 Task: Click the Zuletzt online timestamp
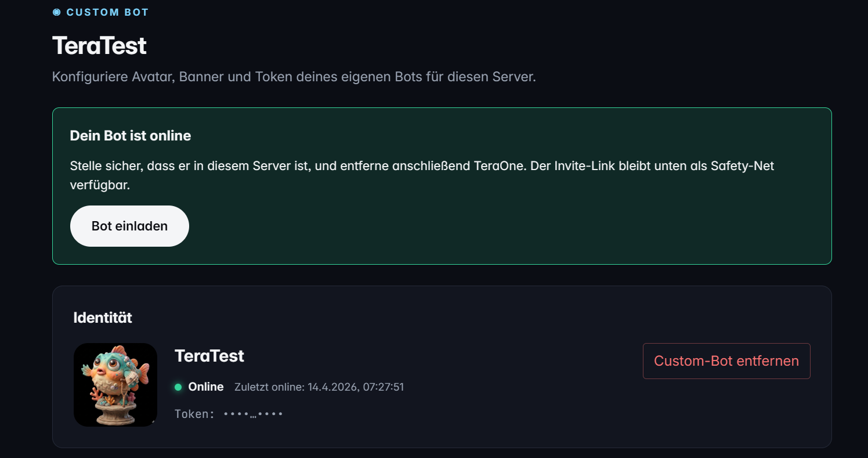(x=318, y=387)
